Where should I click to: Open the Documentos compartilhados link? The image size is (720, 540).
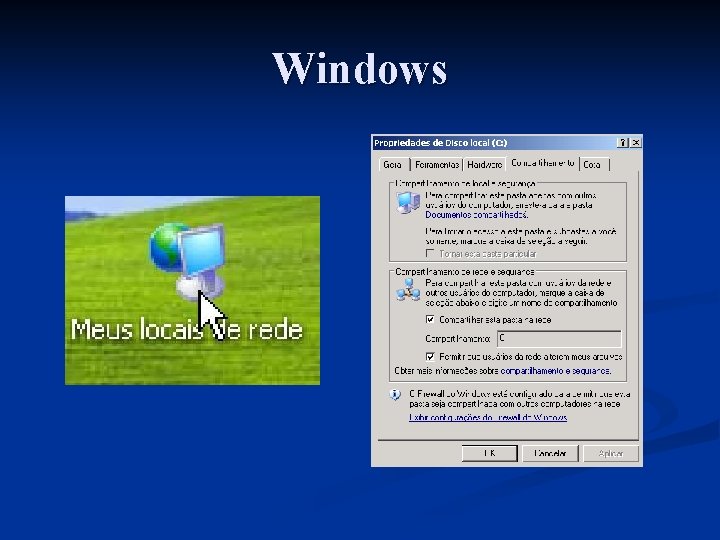coord(477,215)
